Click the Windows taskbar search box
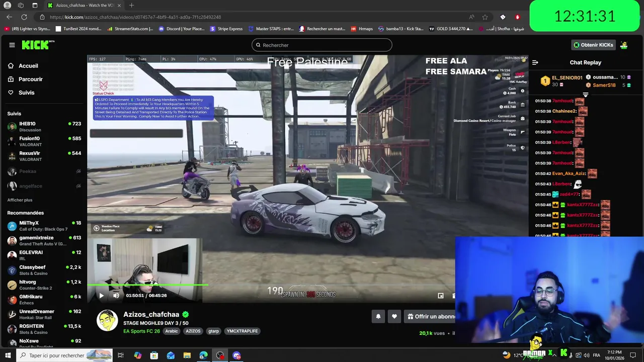Viewport: 644px width, 362px height. coord(65,355)
